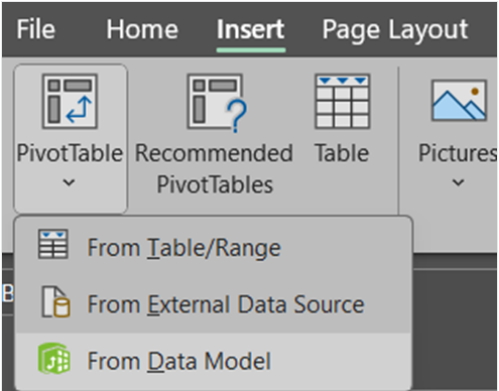Click the Recommended PivotTables label

[214, 169]
